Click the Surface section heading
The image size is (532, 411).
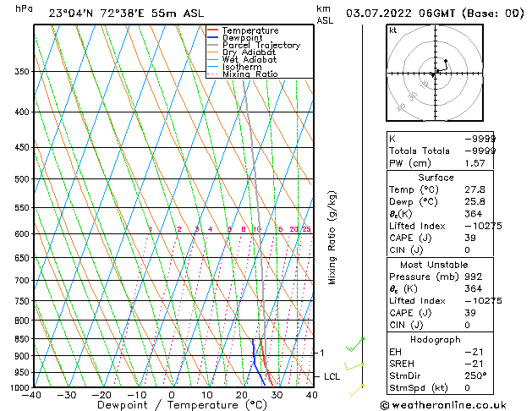[436, 178]
